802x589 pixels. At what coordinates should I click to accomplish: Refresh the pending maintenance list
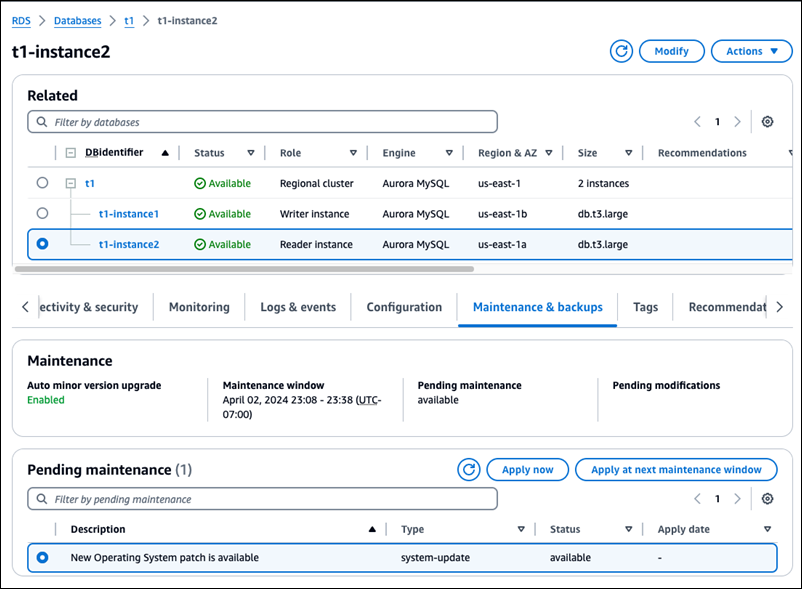click(468, 469)
